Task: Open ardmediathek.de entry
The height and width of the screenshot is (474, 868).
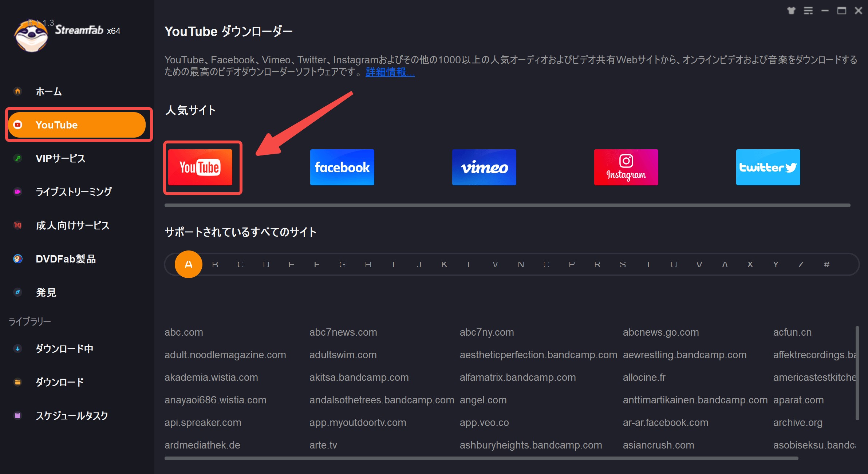Action: (202, 445)
